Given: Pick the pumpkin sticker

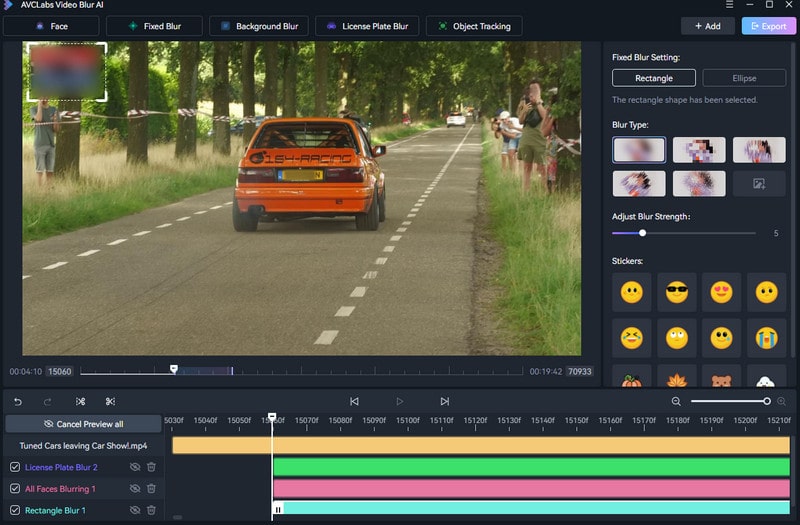Looking at the screenshot, I should click(632, 378).
